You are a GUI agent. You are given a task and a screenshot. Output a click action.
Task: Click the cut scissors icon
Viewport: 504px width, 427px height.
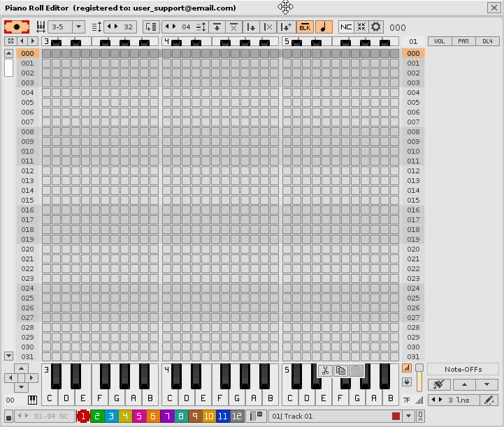coord(325,371)
